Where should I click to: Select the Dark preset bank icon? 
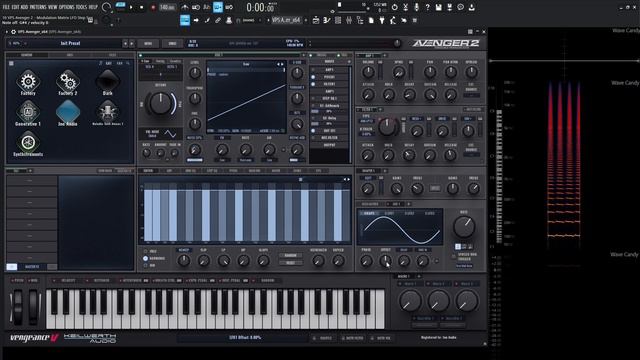point(107,82)
